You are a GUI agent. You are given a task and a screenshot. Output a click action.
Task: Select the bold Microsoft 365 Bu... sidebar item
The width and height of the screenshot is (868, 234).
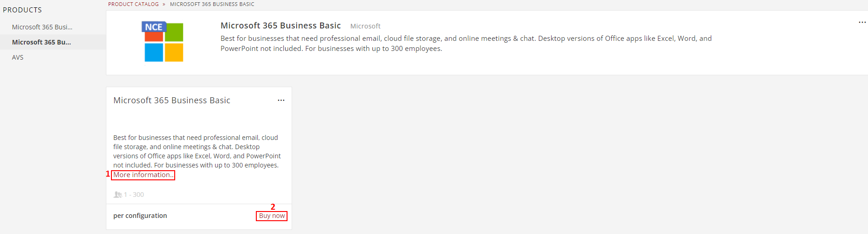click(x=41, y=42)
